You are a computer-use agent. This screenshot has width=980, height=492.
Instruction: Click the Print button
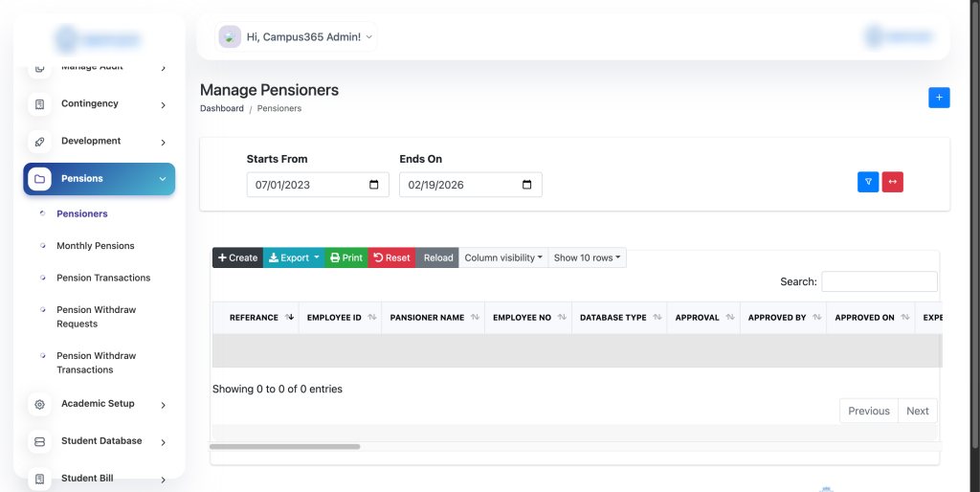tap(346, 257)
